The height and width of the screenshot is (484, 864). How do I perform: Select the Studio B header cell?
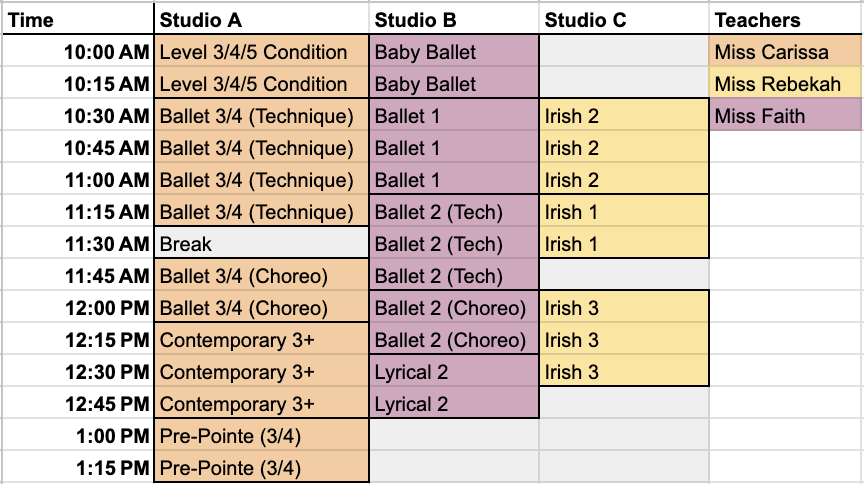point(454,20)
